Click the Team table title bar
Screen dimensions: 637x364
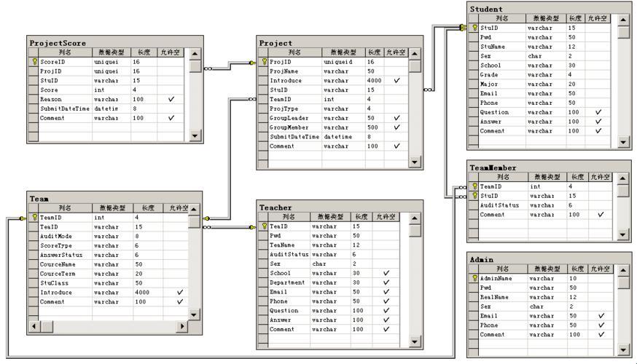pyautogui.click(x=114, y=199)
